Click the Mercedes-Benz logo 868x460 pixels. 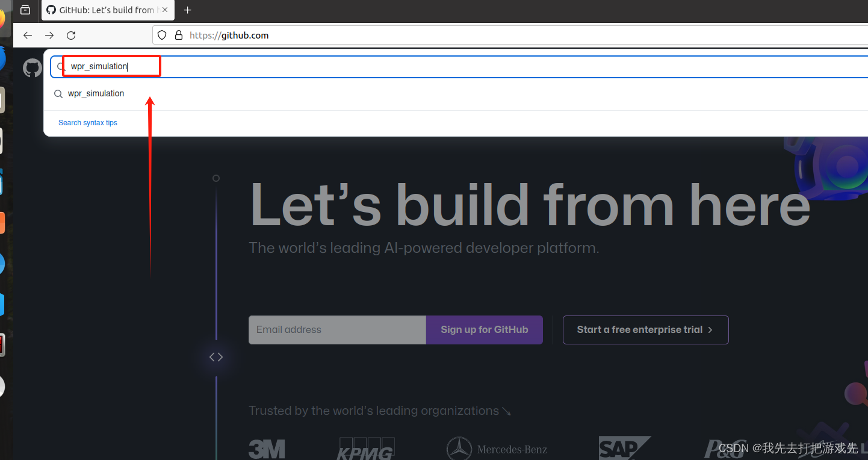click(497, 449)
